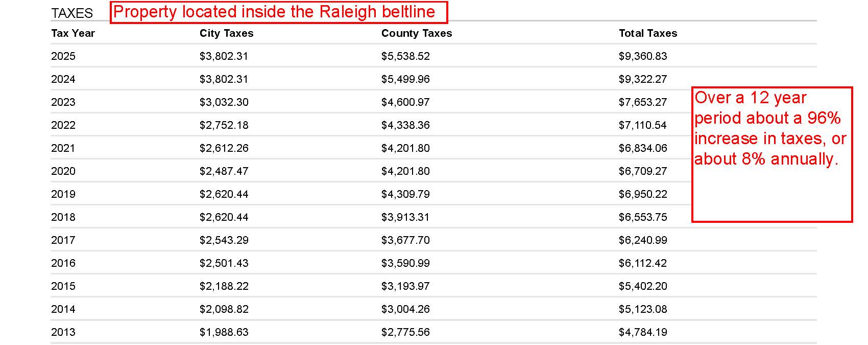
Task: Click the Tax Year column header
Action: [73, 33]
